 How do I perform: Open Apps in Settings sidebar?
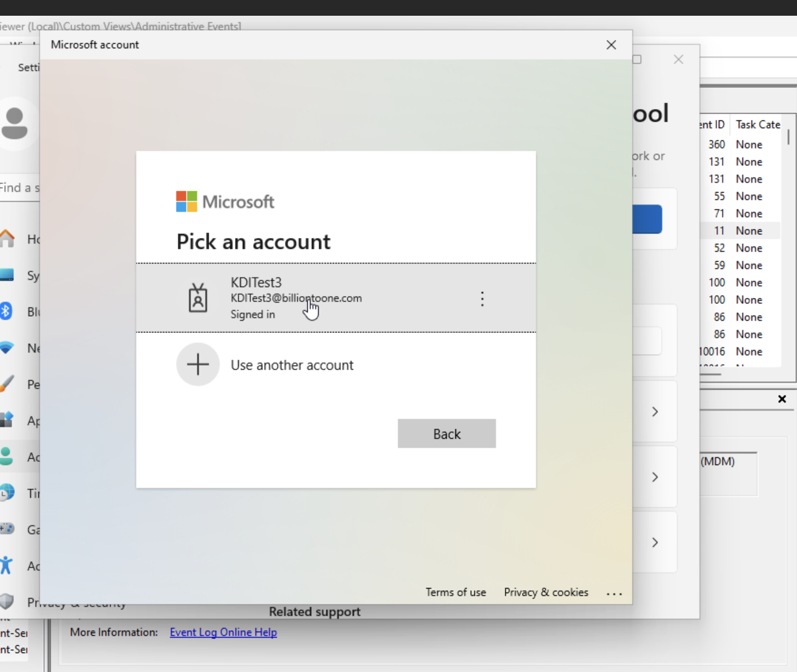click(20, 421)
